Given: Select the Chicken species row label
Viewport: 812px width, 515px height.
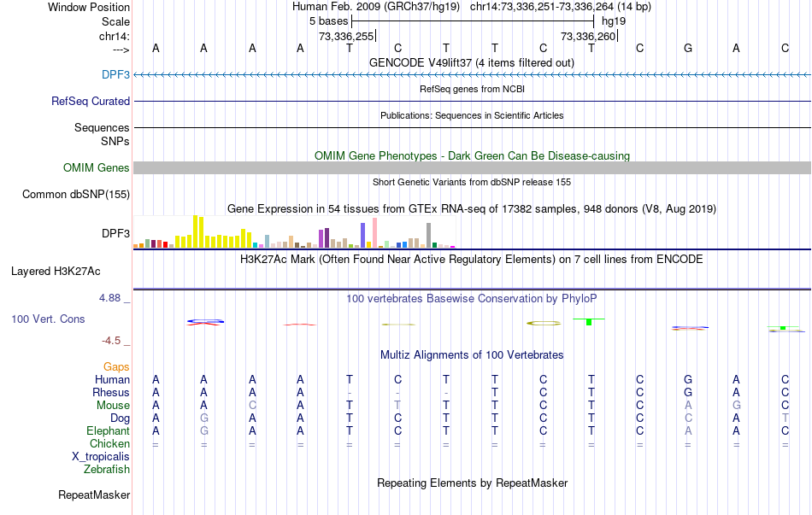Looking at the screenshot, I should 109,443.
